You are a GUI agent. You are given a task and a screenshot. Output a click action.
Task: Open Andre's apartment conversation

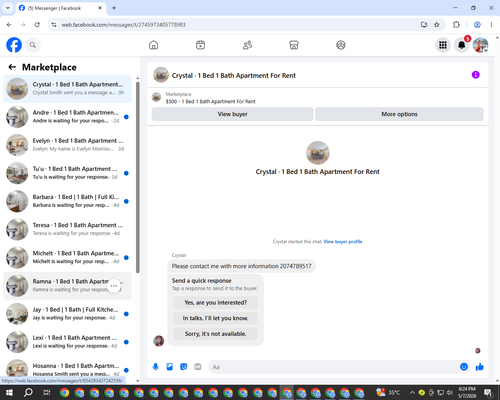point(67,117)
